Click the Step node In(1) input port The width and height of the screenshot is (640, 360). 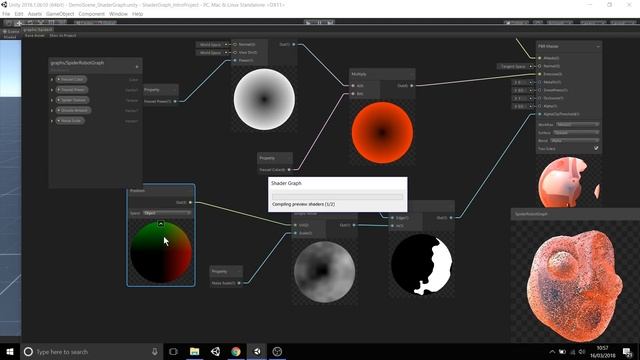coord(392,226)
